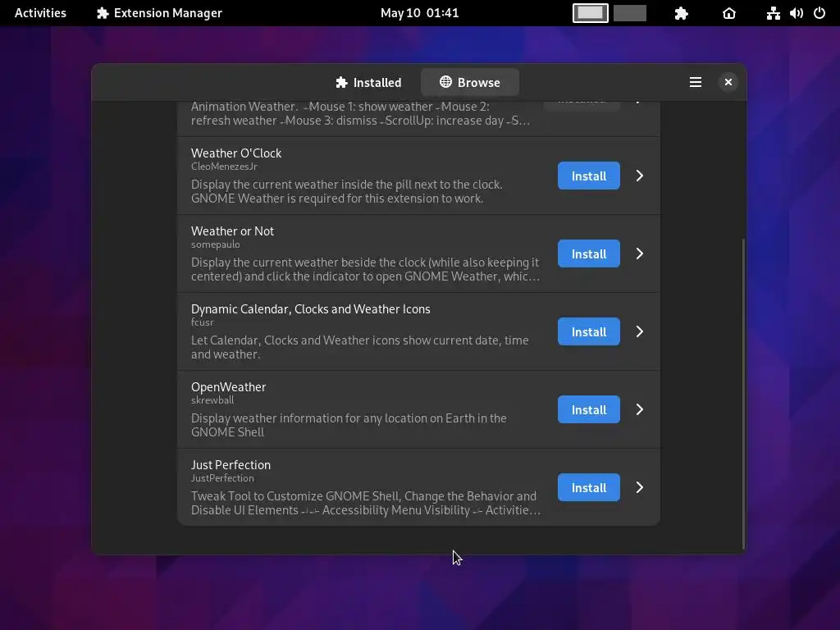Install the Weather O'Clock extension
The width and height of the screenshot is (840, 630).
coord(589,176)
